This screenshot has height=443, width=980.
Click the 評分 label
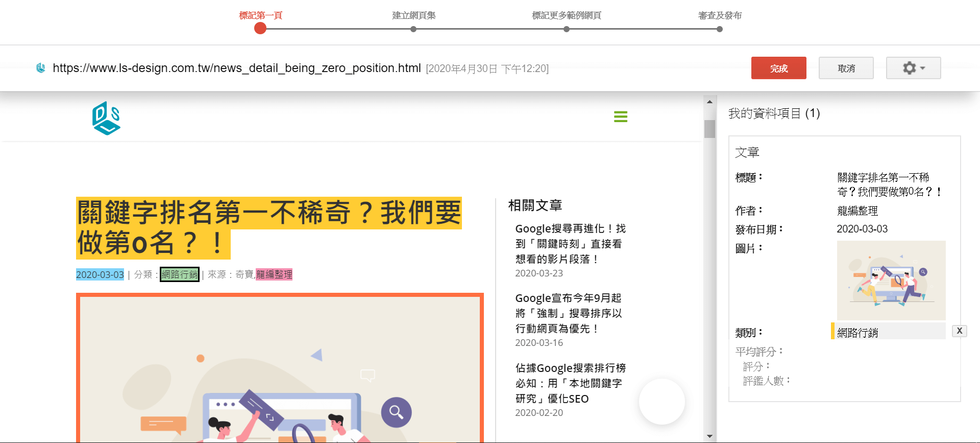[756, 366]
